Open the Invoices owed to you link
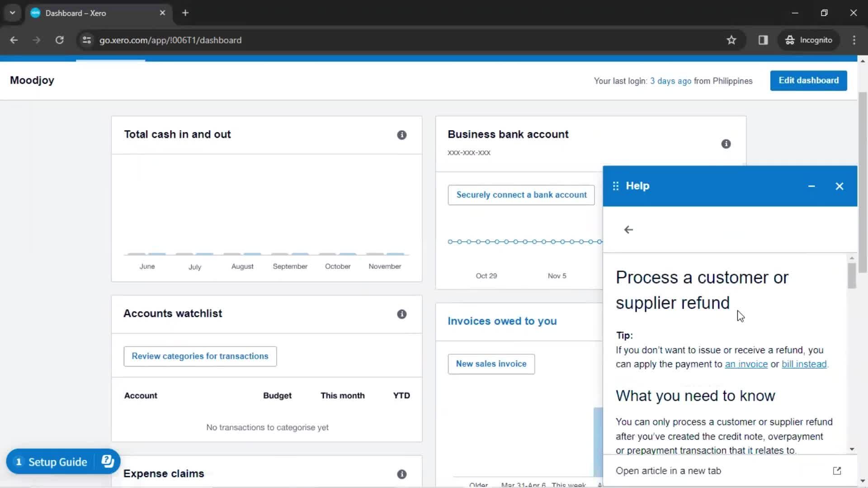 point(502,321)
